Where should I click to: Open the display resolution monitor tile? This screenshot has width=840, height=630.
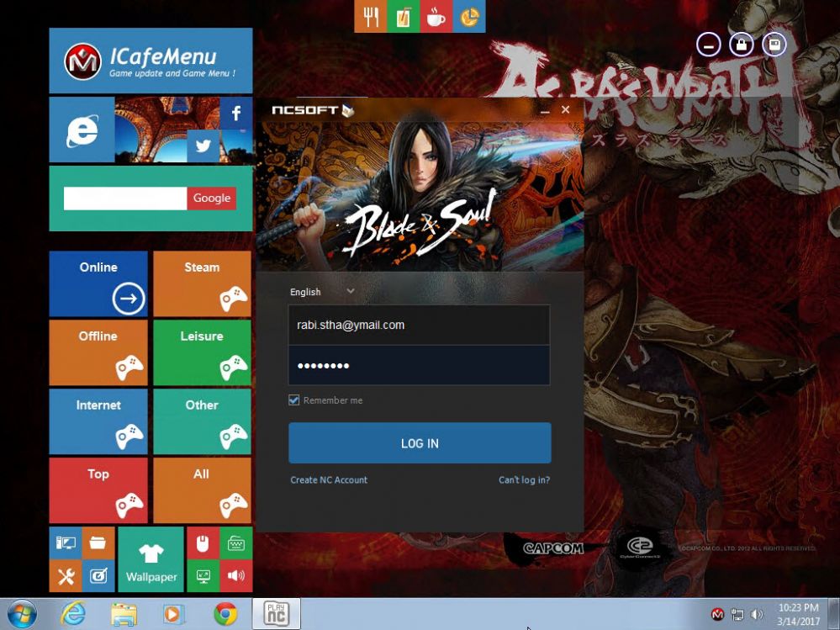tap(203, 576)
